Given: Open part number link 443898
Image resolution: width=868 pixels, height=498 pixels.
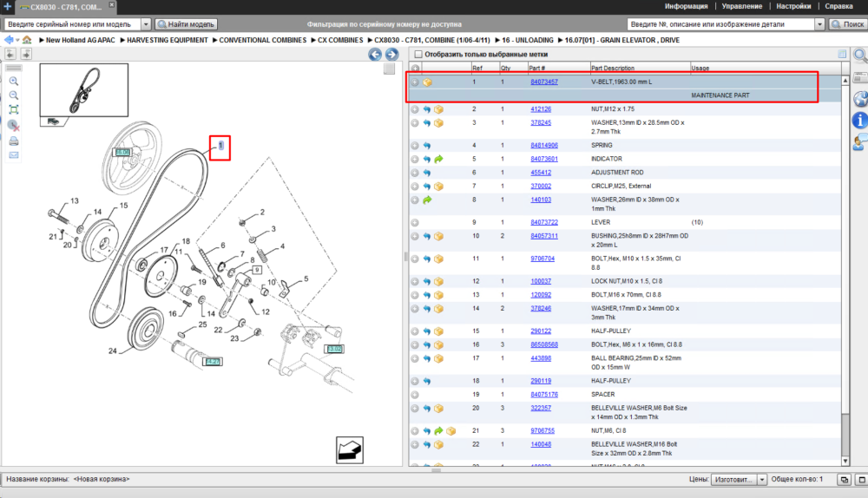Looking at the screenshot, I should [540, 358].
